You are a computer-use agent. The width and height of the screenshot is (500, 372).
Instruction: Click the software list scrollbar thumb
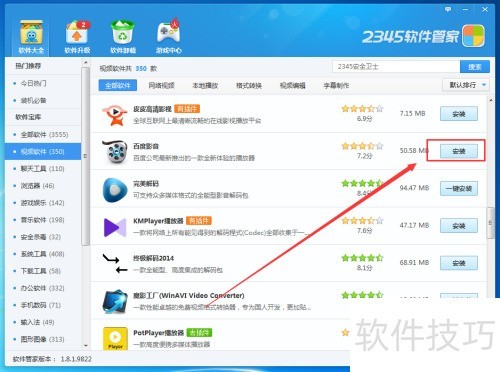click(x=490, y=223)
